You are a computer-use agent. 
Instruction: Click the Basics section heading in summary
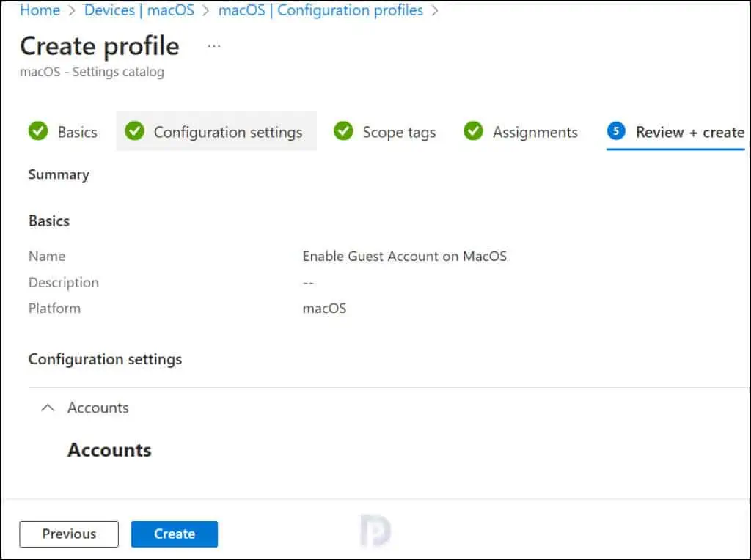49,221
